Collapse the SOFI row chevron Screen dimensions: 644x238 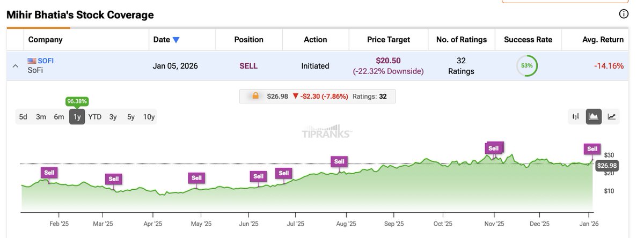coord(15,66)
